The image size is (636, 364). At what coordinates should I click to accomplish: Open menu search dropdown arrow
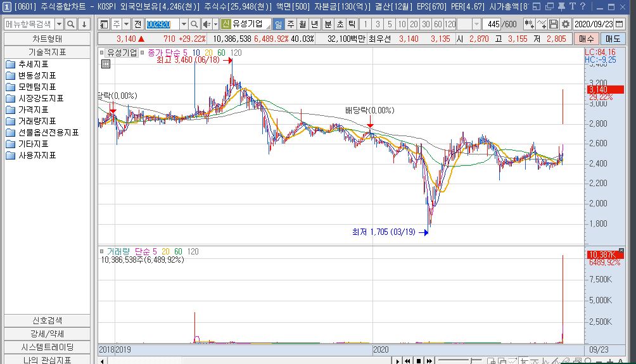tap(59, 24)
